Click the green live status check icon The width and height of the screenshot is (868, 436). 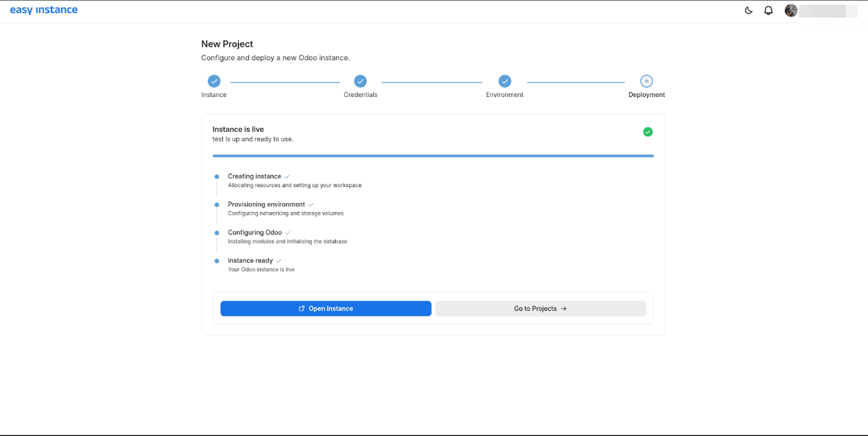coord(648,132)
